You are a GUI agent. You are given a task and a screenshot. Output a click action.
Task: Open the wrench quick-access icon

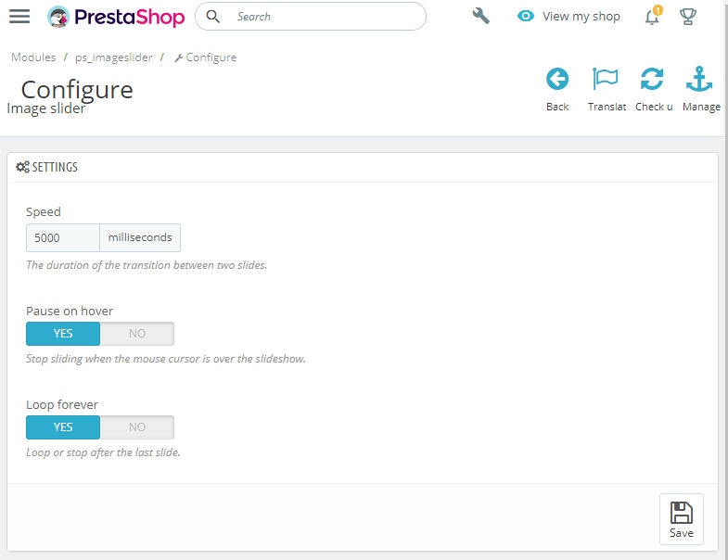click(x=480, y=16)
